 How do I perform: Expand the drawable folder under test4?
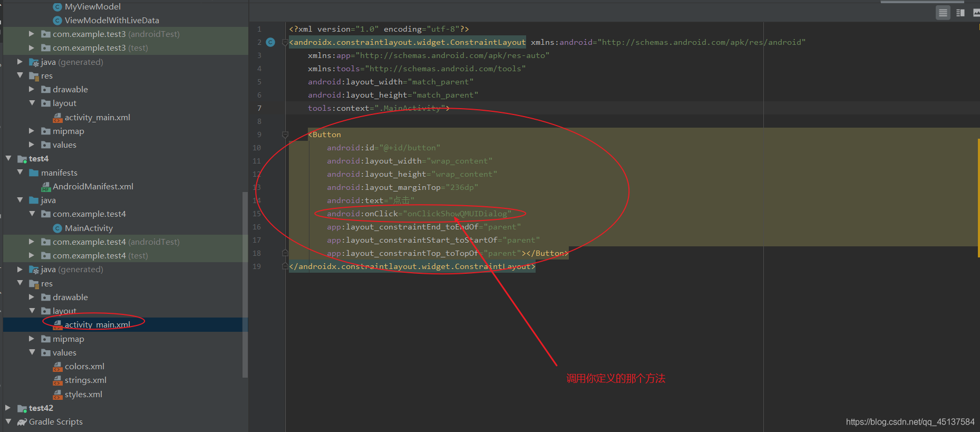[x=31, y=297]
